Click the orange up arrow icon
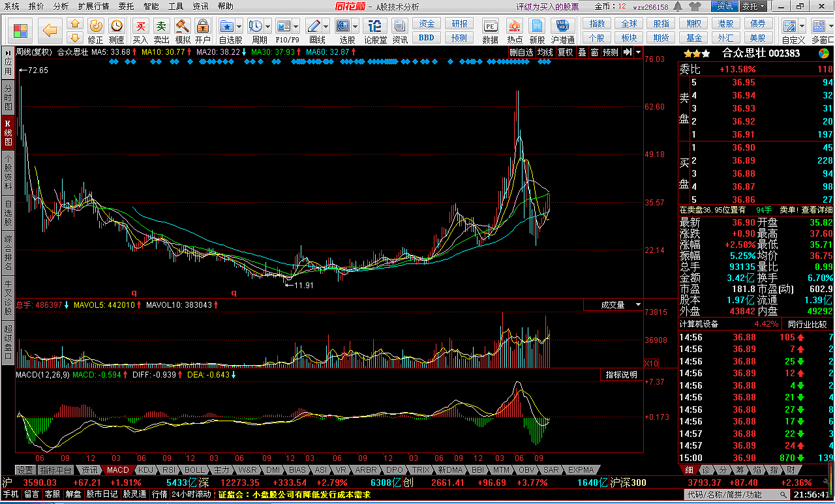This screenshot has width=835, height=504. click(75, 23)
